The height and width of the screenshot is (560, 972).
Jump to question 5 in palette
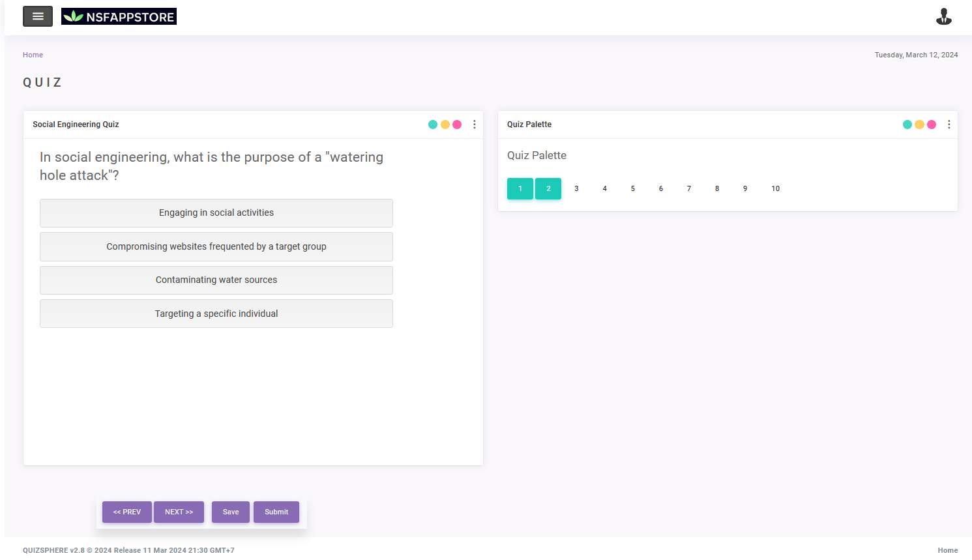(x=632, y=188)
